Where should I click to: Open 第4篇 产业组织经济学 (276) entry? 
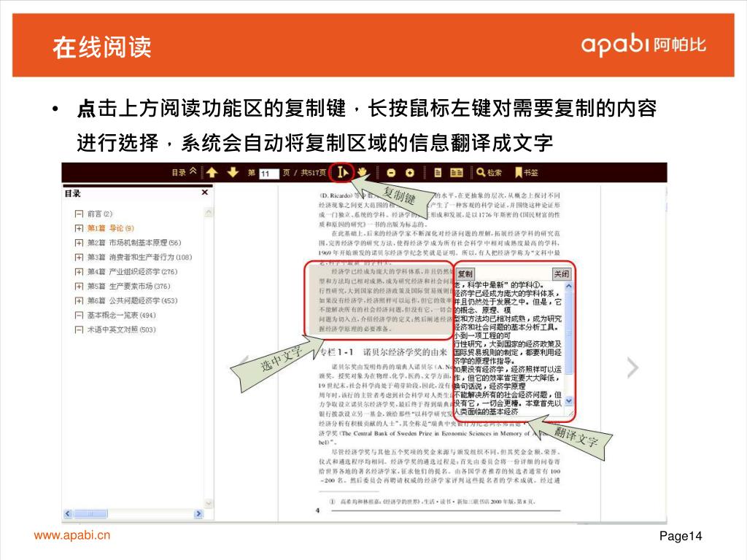[132, 271]
